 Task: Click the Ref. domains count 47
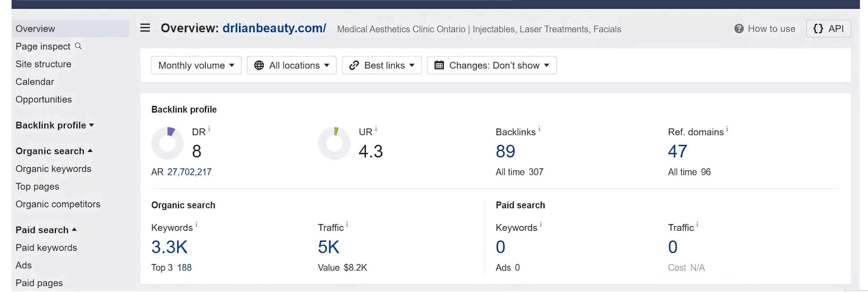(x=677, y=151)
